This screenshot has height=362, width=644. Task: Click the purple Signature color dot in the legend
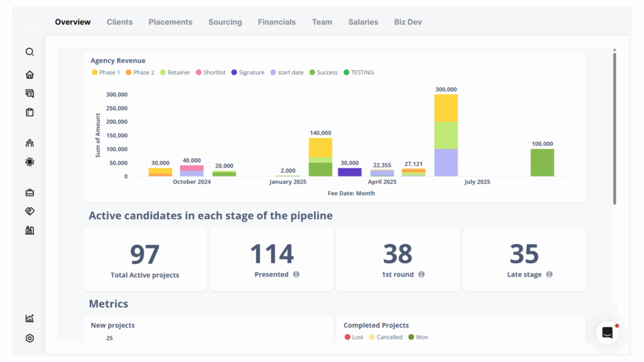point(233,72)
